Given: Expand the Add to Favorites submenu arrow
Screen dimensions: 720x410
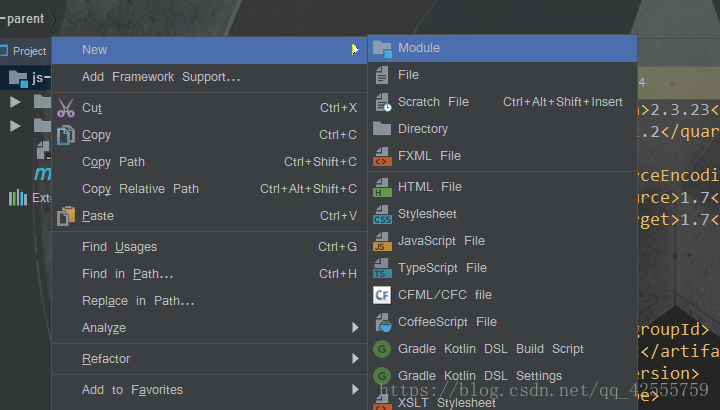Looking at the screenshot, I should tap(355, 390).
